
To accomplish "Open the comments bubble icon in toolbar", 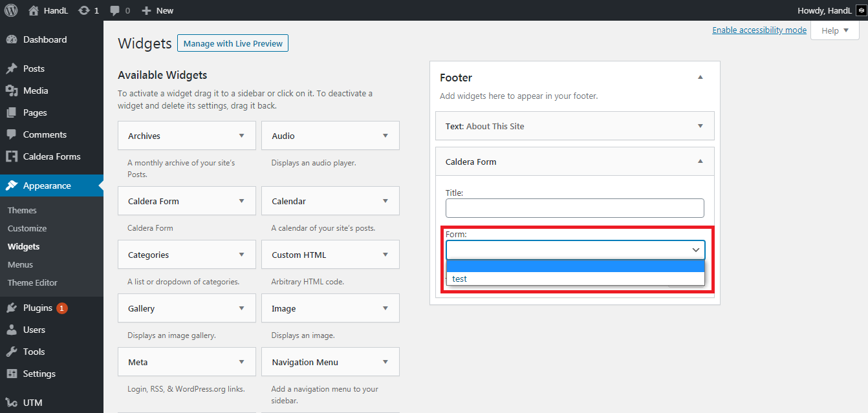I will coord(115,10).
